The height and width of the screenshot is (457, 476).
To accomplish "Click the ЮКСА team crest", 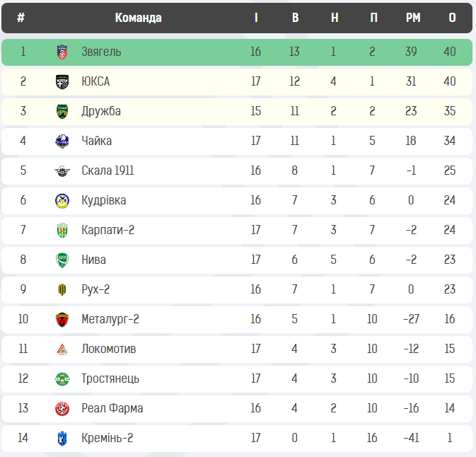I will (x=62, y=81).
